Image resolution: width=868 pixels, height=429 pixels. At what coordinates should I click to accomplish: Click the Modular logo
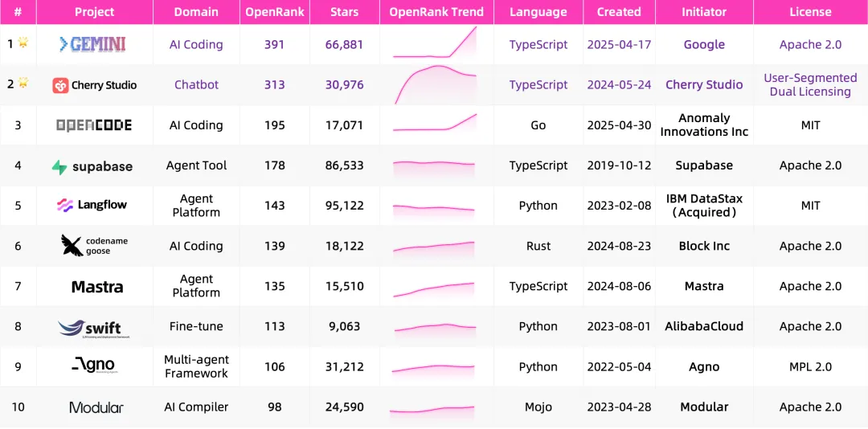pos(96,407)
